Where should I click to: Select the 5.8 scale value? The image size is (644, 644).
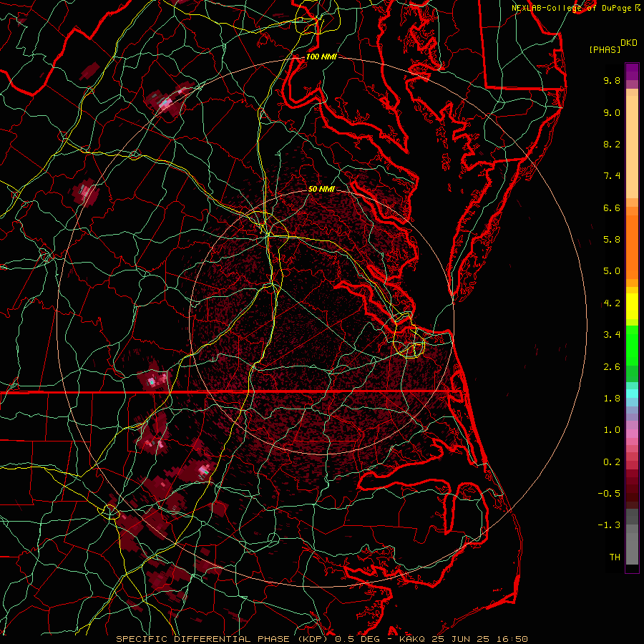click(x=612, y=240)
